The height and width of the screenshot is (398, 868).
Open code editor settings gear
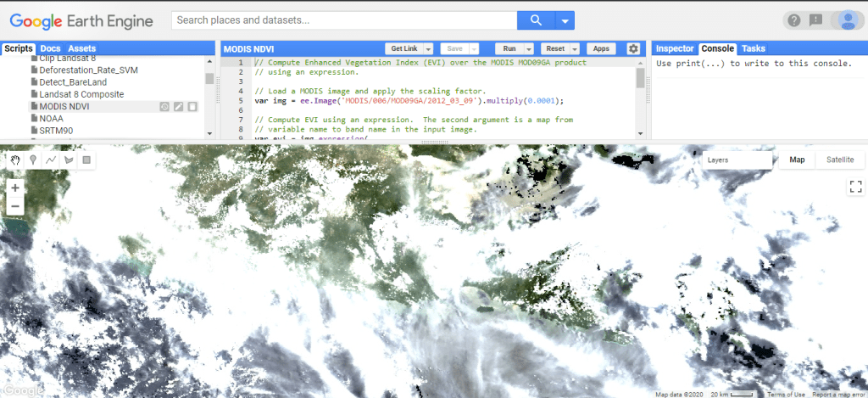632,49
